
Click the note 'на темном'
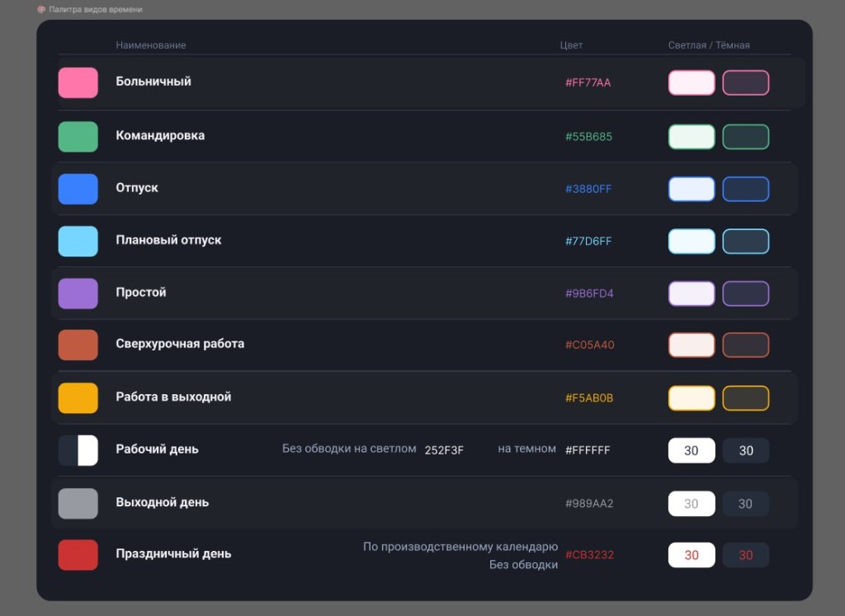coord(526,449)
